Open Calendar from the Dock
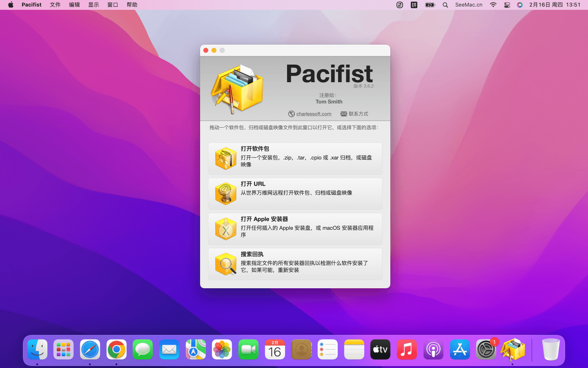 (275, 350)
